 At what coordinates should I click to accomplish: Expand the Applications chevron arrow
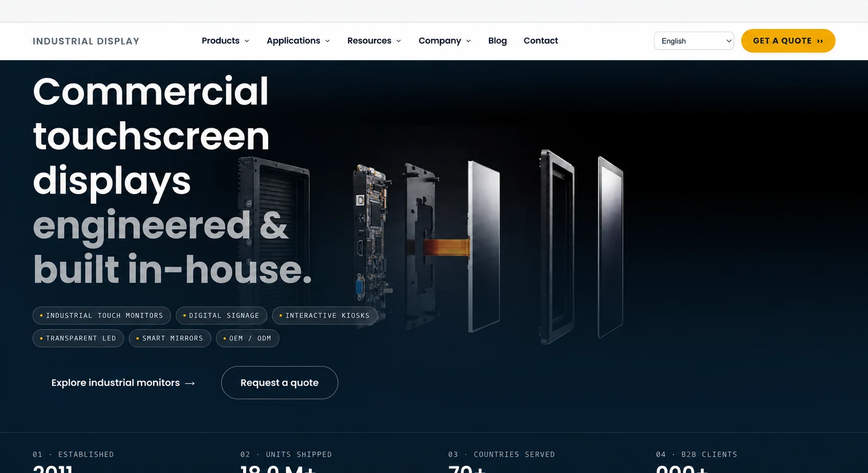(327, 41)
